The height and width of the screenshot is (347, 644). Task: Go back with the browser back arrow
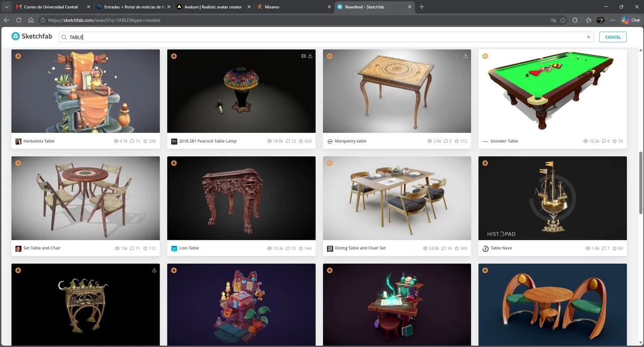(7, 20)
